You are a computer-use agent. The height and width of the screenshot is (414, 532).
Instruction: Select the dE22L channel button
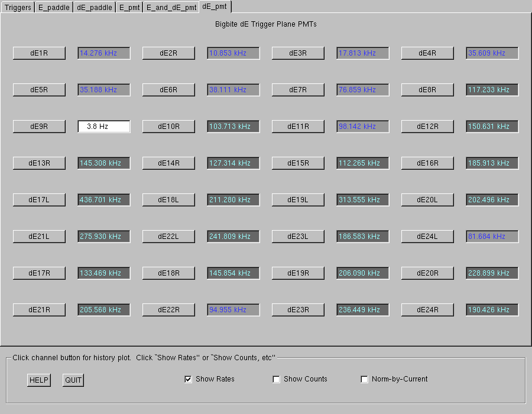click(168, 237)
